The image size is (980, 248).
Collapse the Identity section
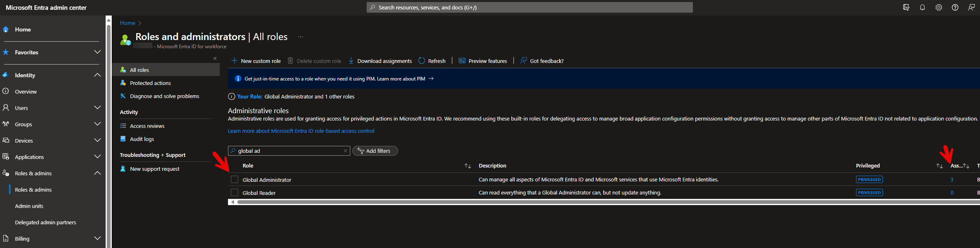click(97, 75)
